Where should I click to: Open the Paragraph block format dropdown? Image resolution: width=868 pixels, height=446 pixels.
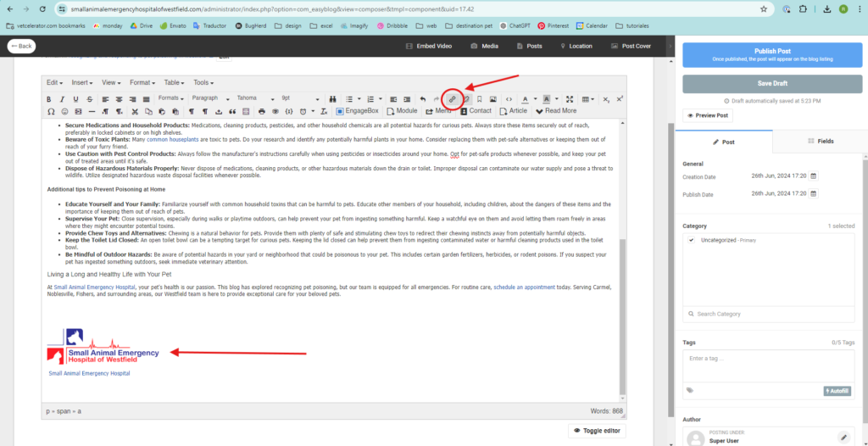tap(209, 98)
